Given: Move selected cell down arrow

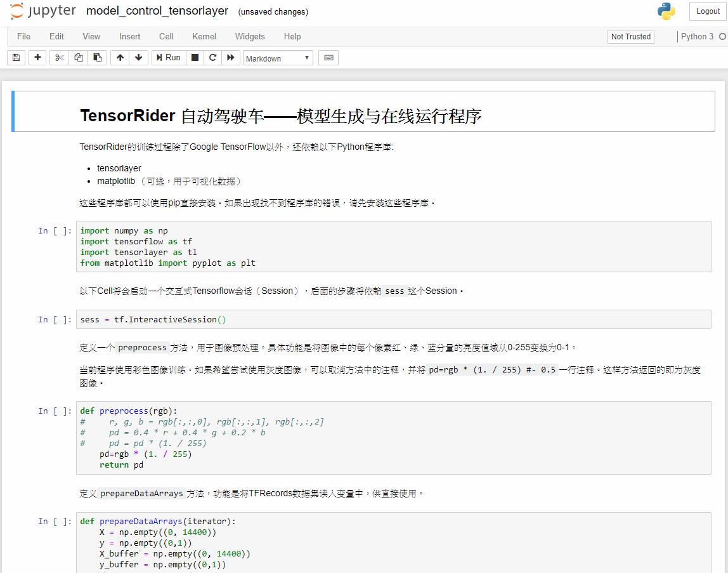Looking at the screenshot, I should tap(138, 58).
